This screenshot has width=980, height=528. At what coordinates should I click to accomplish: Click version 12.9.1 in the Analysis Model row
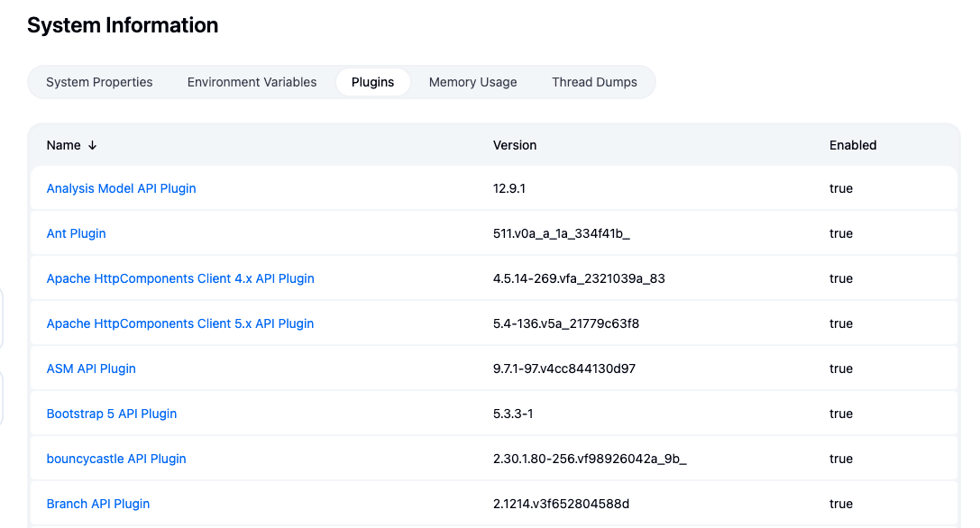pyautogui.click(x=510, y=188)
